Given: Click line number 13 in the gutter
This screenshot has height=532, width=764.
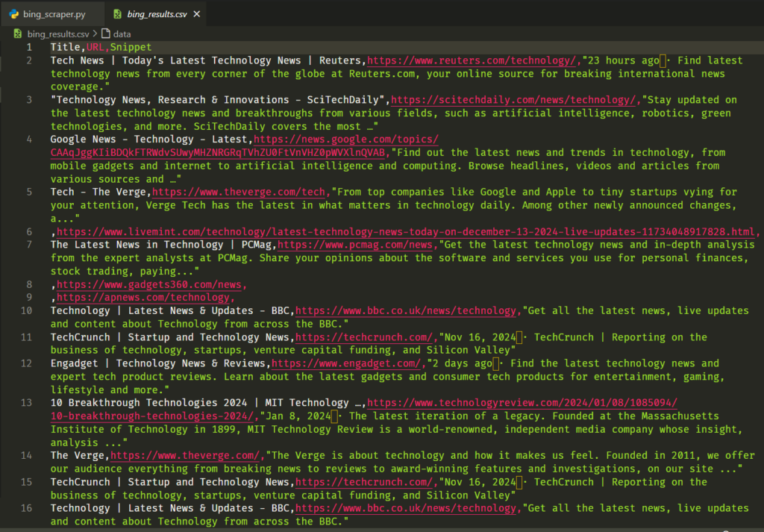Looking at the screenshot, I should click(x=27, y=403).
